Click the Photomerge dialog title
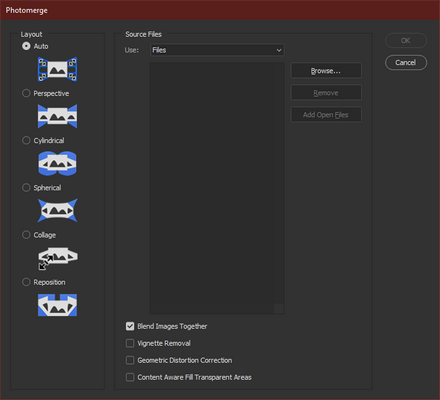 (x=27, y=10)
